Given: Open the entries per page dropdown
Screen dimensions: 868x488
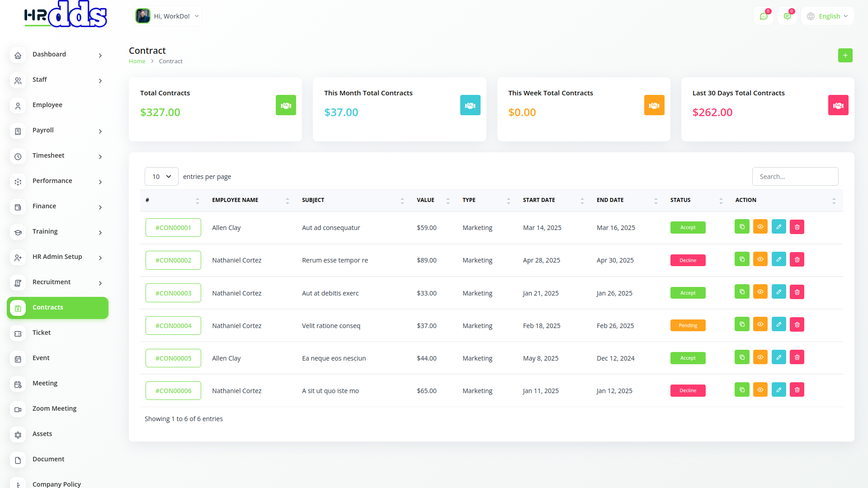Looking at the screenshot, I should click(x=161, y=177).
